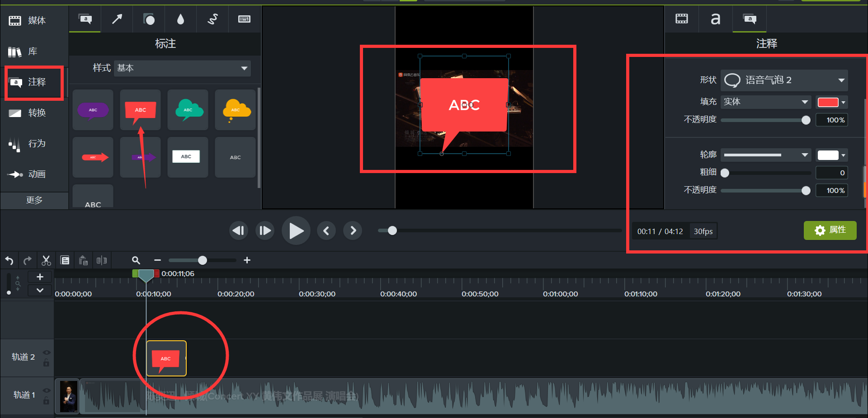Open the 填充 fill type dropdown
The height and width of the screenshot is (418, 868).
766,102
